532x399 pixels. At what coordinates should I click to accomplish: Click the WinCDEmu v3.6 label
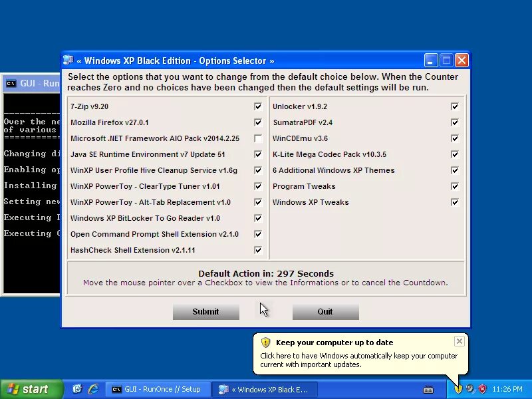click(x=300, y=138)
